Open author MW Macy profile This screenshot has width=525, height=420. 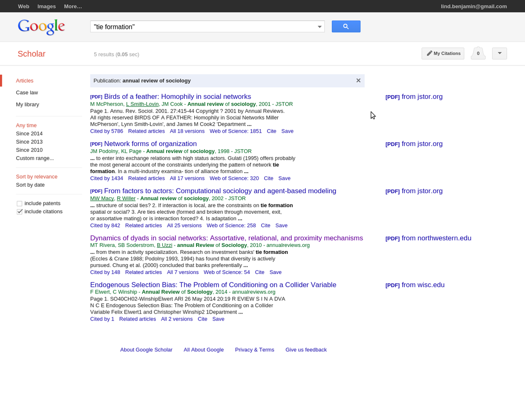pyautogui.click(x=102, y=199)
